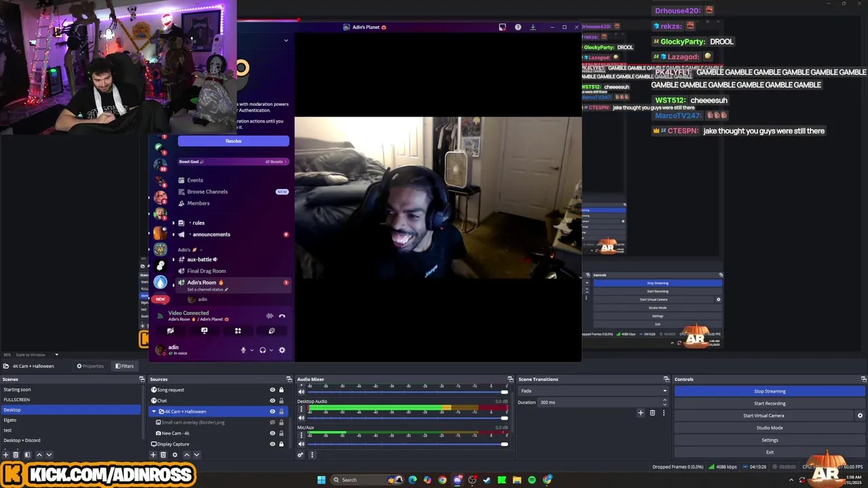This screenshot has width=868, height=488.
Task: Open source properties gear in Sources toolbar
Action: point(175,455)
